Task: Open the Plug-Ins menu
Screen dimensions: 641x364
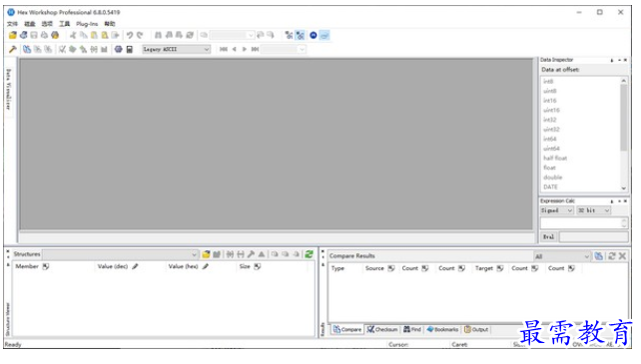Action: click(x=87, y=24)
